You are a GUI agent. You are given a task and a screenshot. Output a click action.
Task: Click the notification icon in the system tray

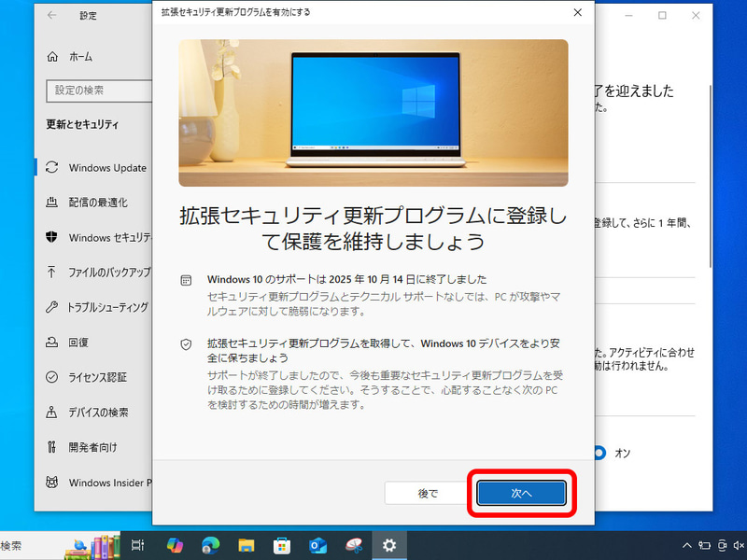[744, 545]
